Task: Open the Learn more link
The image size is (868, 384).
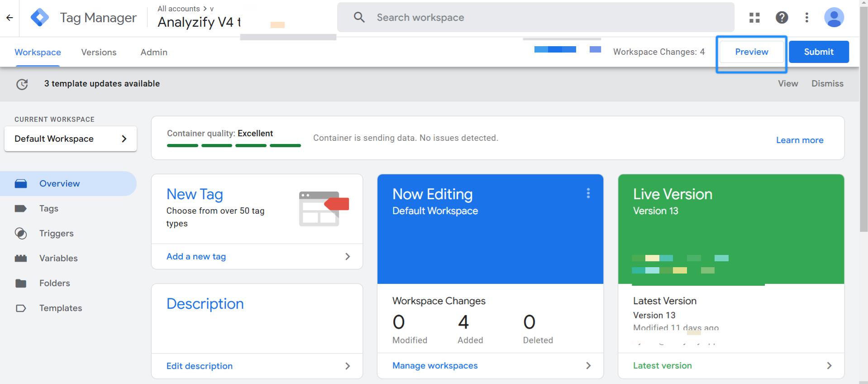Action: pyautogui.click(x=800, y=140)
